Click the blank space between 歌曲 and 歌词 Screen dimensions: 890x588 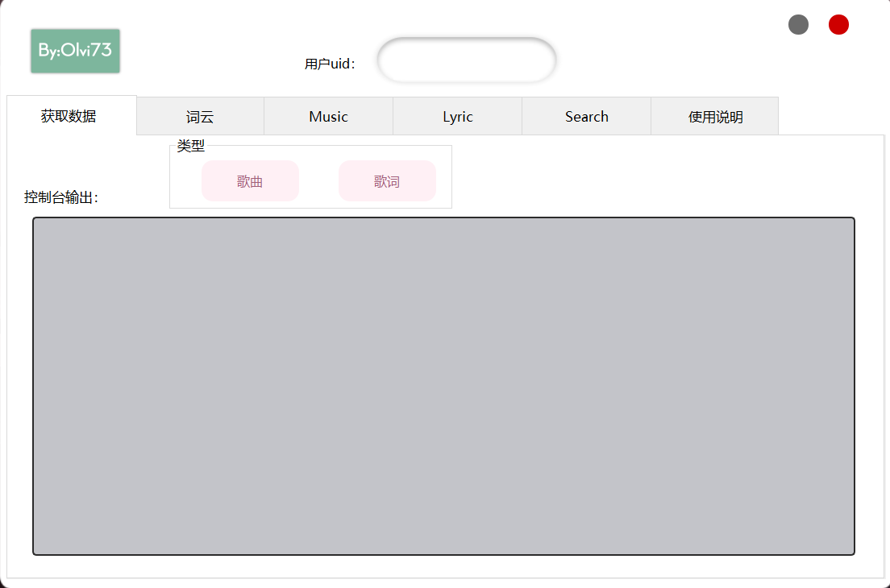[318, 181]
